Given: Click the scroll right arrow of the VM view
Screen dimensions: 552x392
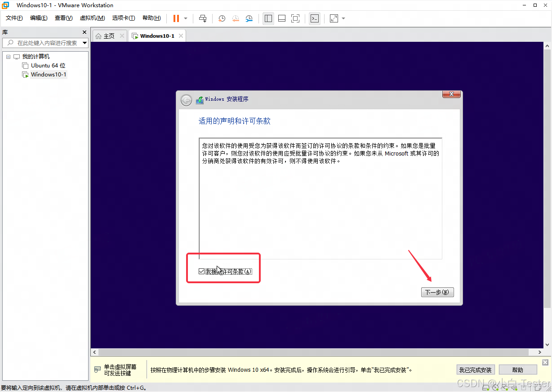Looking at the screenshot, I should 540,352.
